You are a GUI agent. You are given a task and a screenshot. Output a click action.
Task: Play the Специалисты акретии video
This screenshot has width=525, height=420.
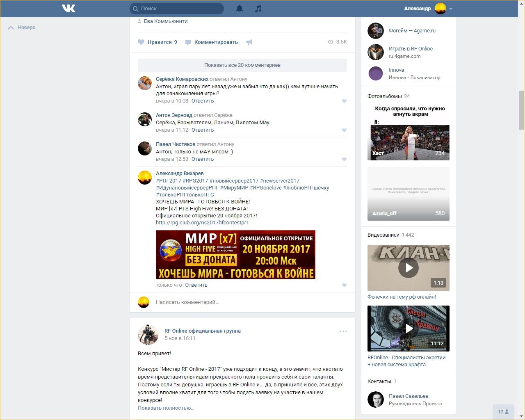click(409, 329)
